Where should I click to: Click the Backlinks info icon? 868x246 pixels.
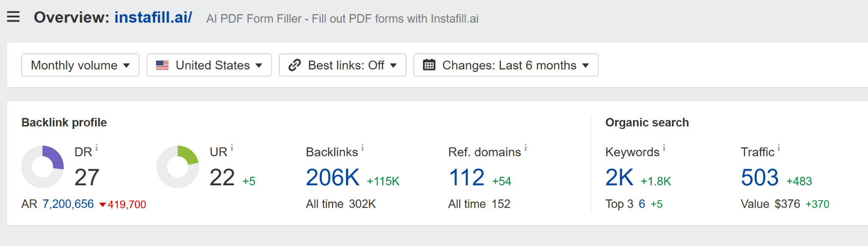pos(362,148)
